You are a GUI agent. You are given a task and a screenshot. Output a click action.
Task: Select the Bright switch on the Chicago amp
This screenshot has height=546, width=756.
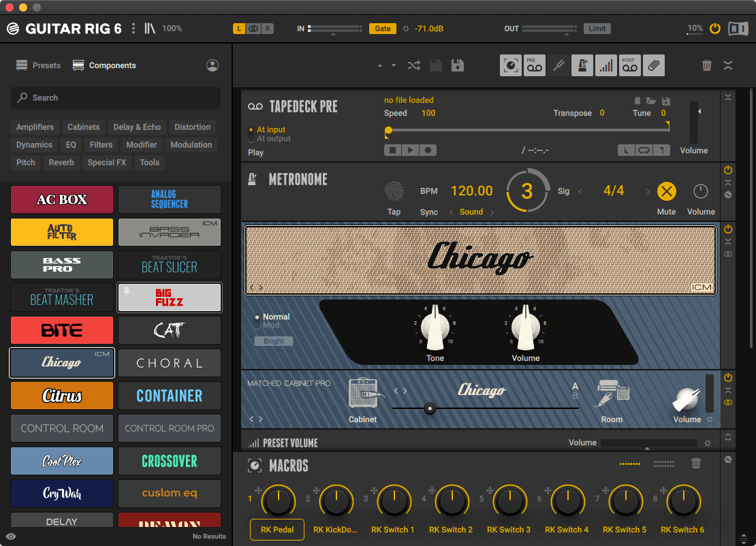pos(273,340)
